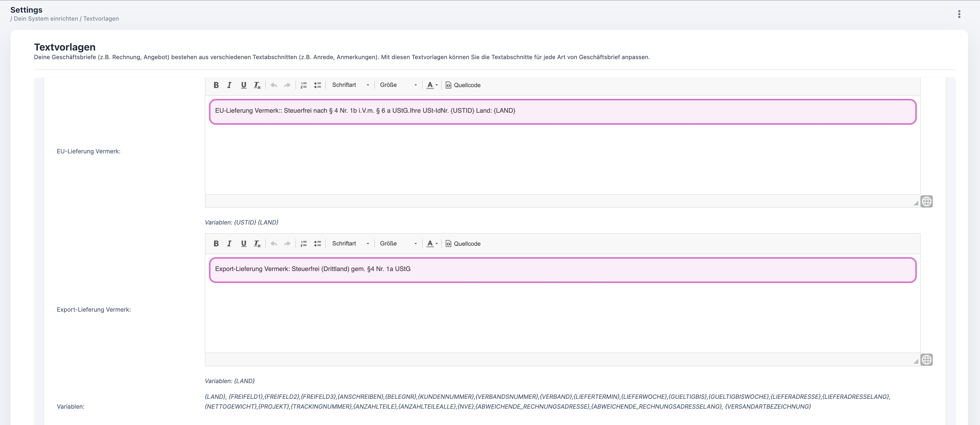Open text color picker in the EU-Lieferung editor
The width and height of the screenshot is (980, 425).
[x=432, y=85]
